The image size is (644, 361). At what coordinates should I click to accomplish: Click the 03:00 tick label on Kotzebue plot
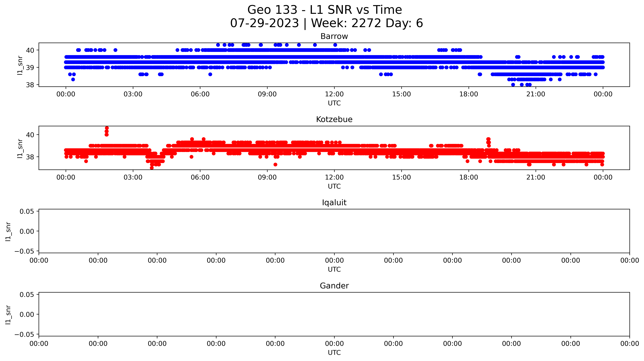tap(133, 177)
